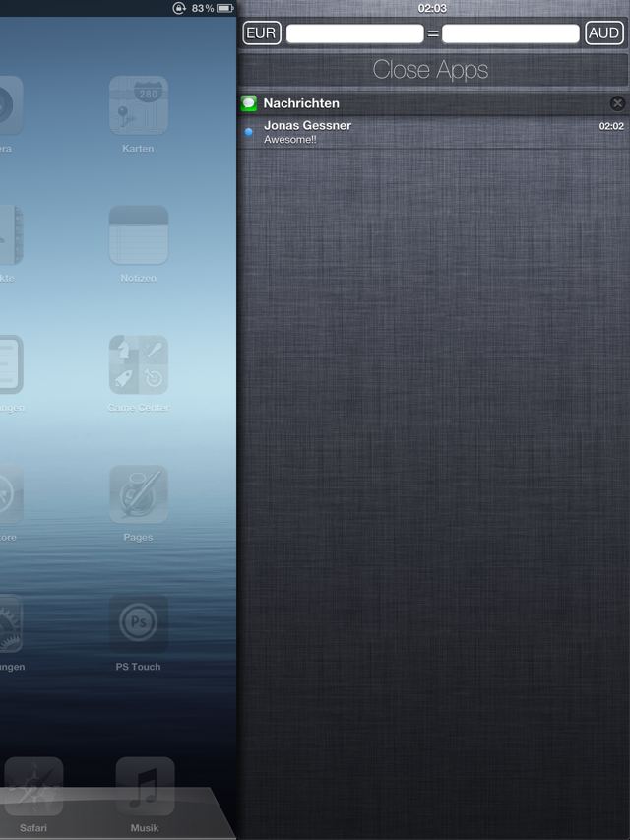Focus the EUR amount input field
This screenshot has height=840, width=630.
click(x=354, y=33)
